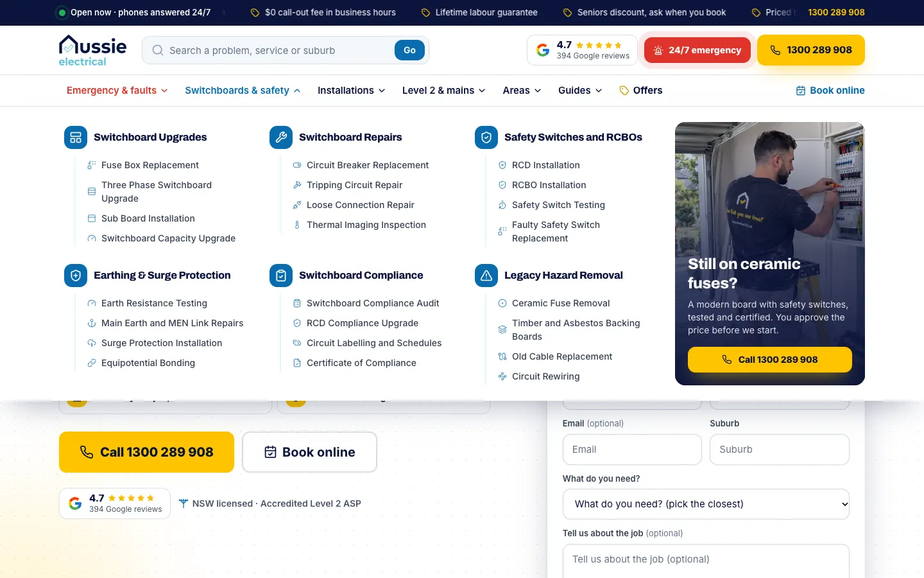Select RCD Compliance Upgrade
Viewport: 924px width, 578px height.
point(363,323)
